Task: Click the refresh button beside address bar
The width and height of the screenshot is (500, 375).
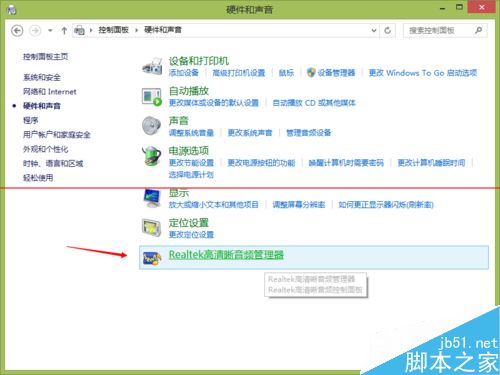Action: (x=387, y=31)
